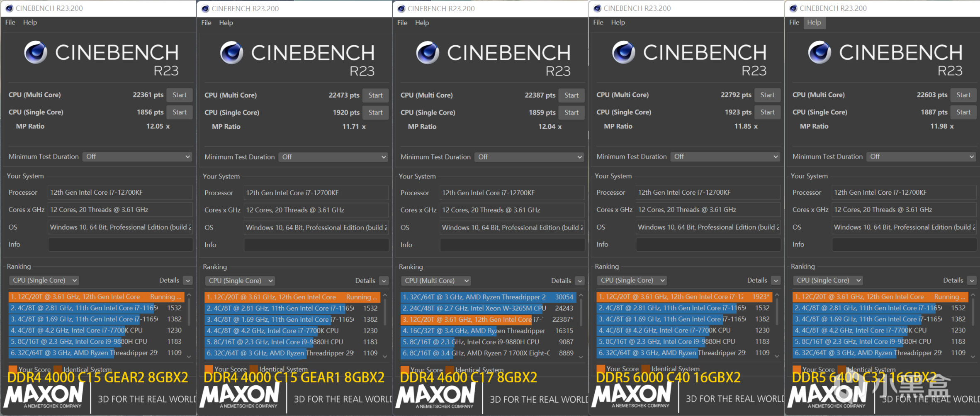The image size is (980, 416).
Task: Click title-bar Cinebench icon in the 22792 pts window
Action: 597,8
